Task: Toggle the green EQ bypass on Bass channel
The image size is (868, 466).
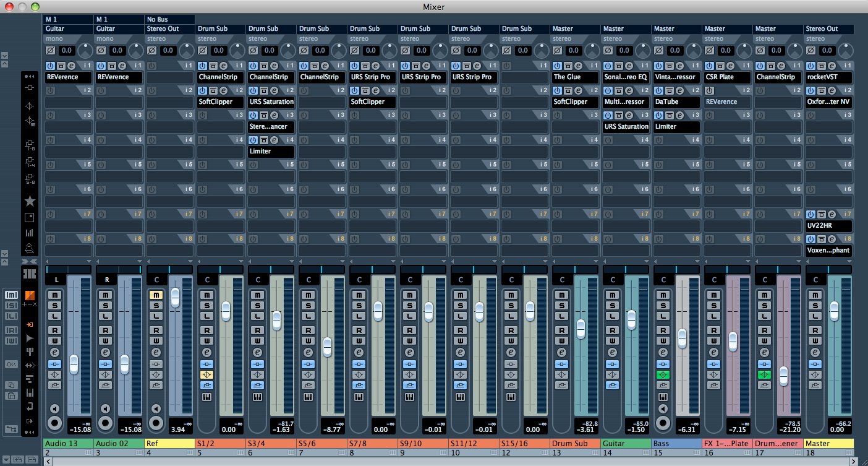Action: [663, 374]
